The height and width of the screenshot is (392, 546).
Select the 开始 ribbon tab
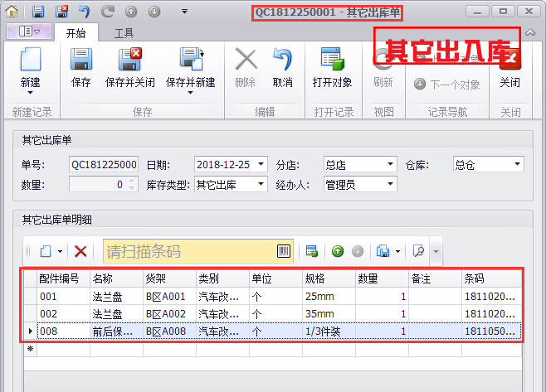76,33
